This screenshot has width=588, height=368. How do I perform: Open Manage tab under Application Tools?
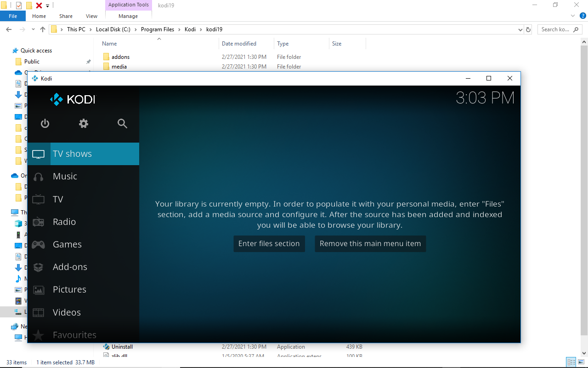click(x=128, y=16)
